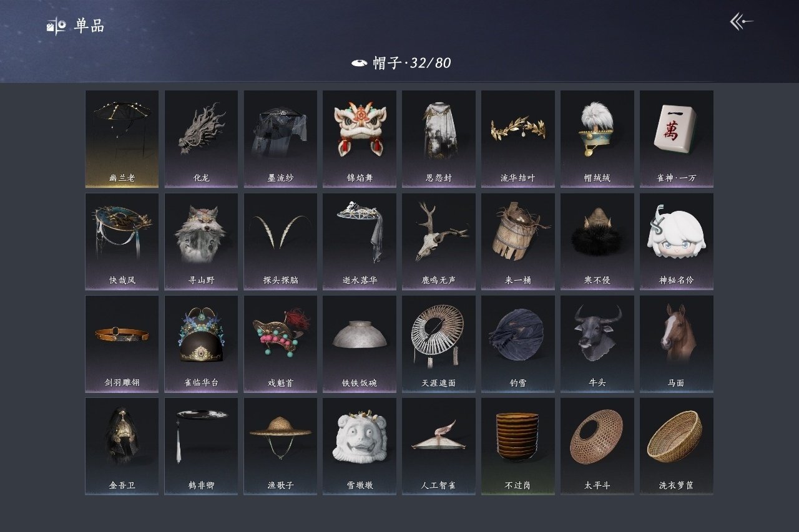799x532 pixels.
Task: Select the 神秘名伶 white-haired doll head
Action: pyautogui.click(x=677, y=241)
